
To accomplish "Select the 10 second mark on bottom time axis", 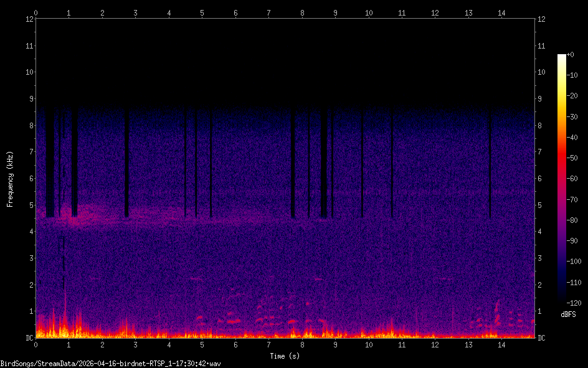I will pyautogui.click(x=369, y=344).
